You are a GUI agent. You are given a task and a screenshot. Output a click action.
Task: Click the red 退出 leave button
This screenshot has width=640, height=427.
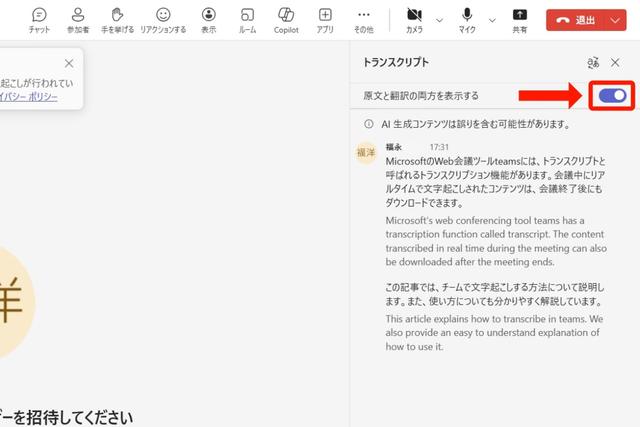click(578, 20)
